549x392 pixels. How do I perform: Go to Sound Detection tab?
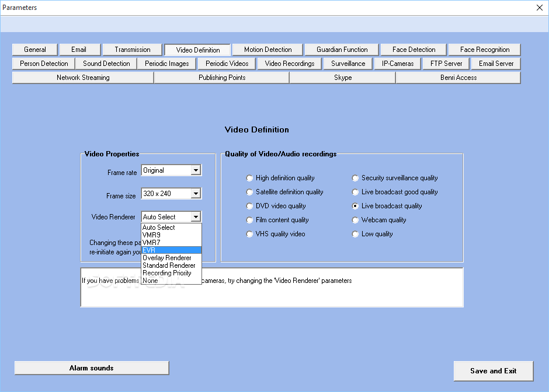point(106,64)
